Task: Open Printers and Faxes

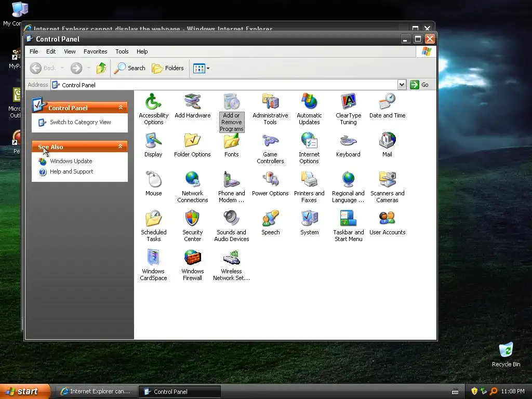Action: point(309,179)
